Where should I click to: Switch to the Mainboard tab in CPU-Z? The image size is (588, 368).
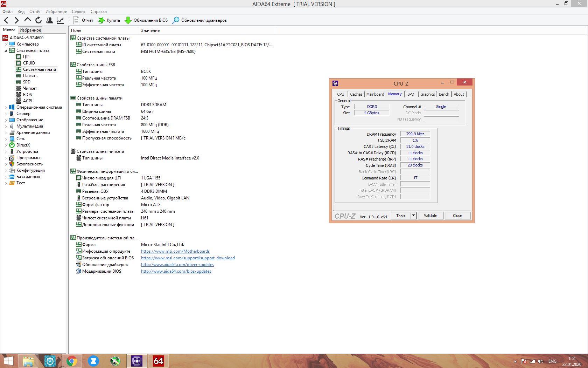375,94
